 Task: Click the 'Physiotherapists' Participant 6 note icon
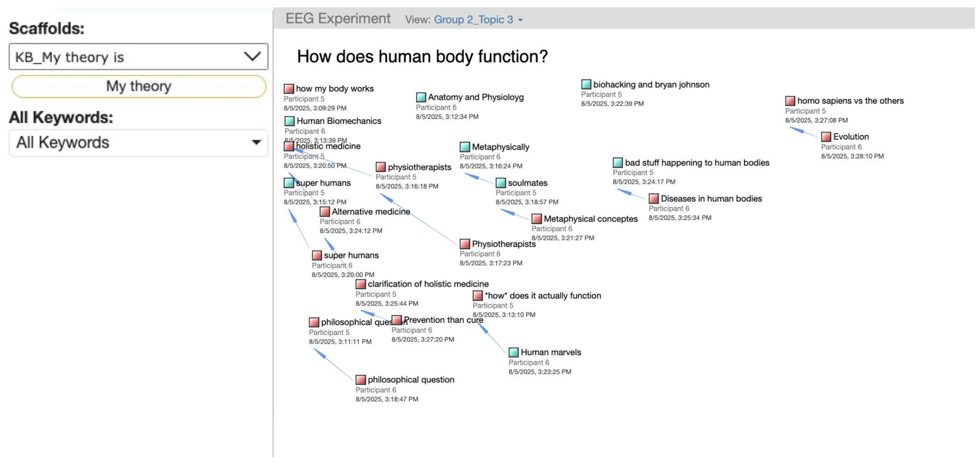pyautogui.click(x=465, y=244)
